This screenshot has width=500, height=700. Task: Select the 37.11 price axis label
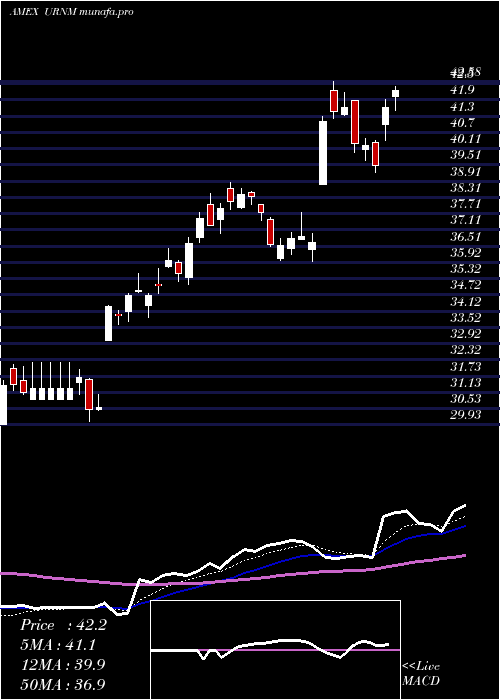465,220
